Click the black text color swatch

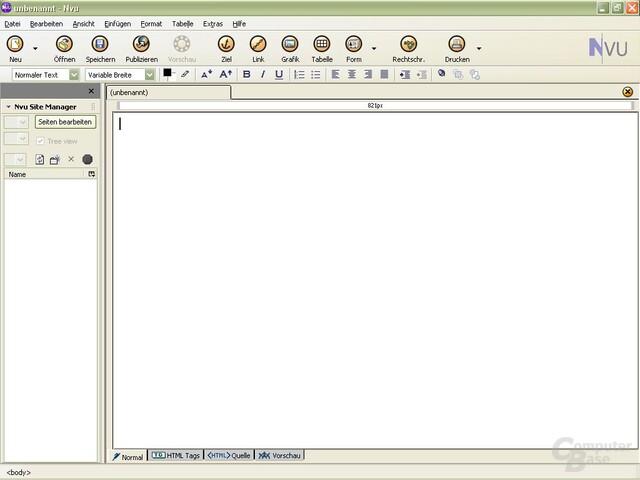click(167, 73)
